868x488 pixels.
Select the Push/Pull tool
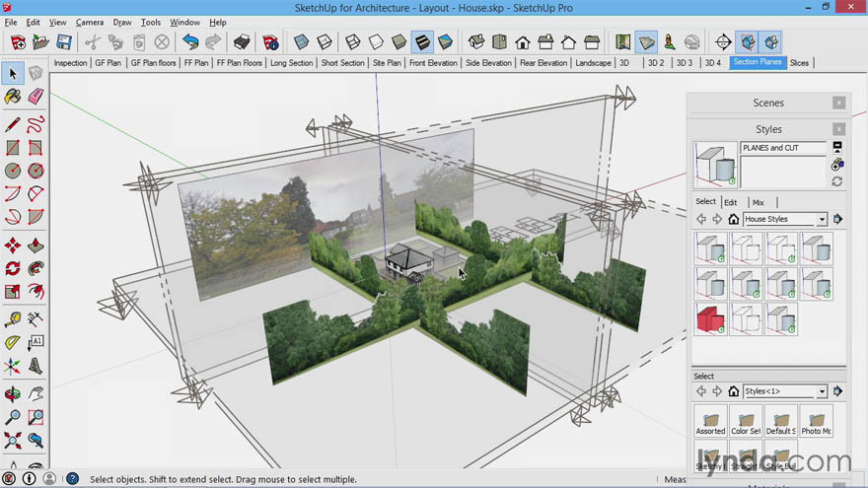36,245
